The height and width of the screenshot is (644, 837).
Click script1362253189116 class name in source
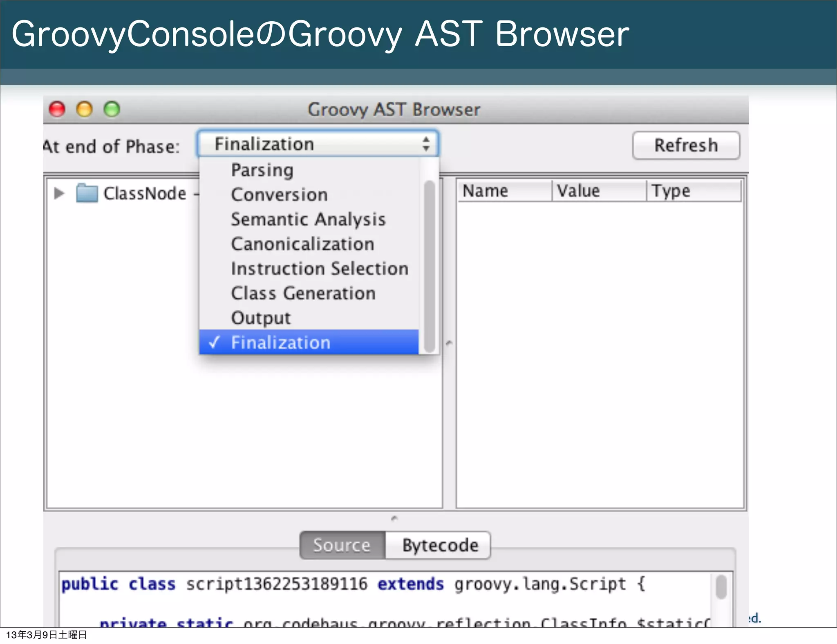pos(277,584)
